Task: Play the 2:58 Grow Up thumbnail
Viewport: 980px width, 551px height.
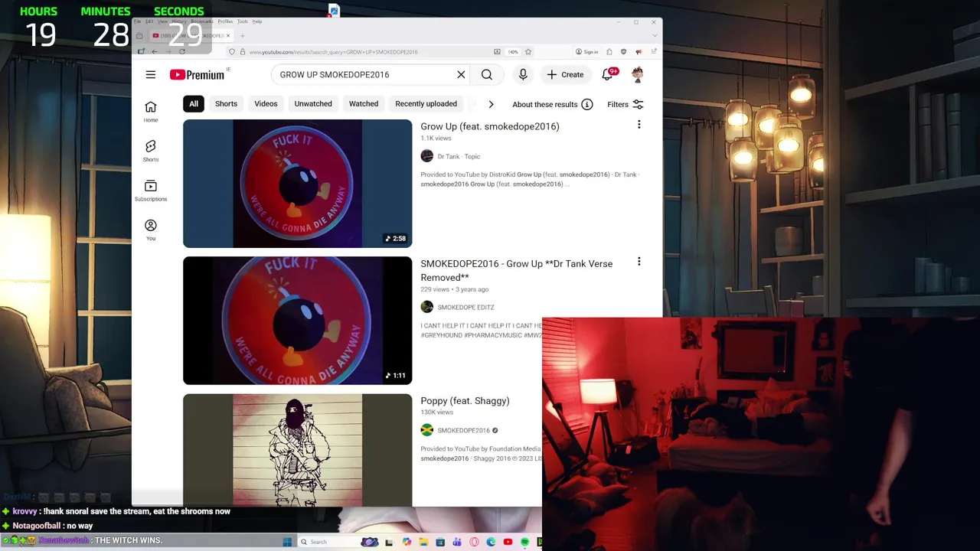Action: (x=297, y=184)
